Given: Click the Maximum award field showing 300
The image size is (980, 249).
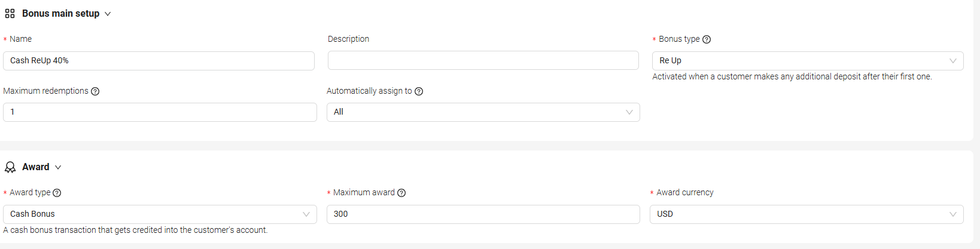Looking at the screenshot, I should pyautogui.click(x=483, y=214).
